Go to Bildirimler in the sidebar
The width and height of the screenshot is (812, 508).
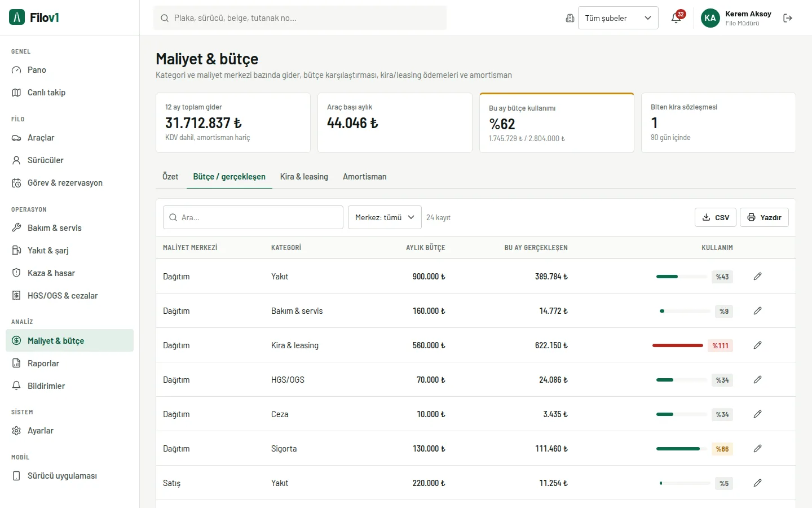click(69, 386)
